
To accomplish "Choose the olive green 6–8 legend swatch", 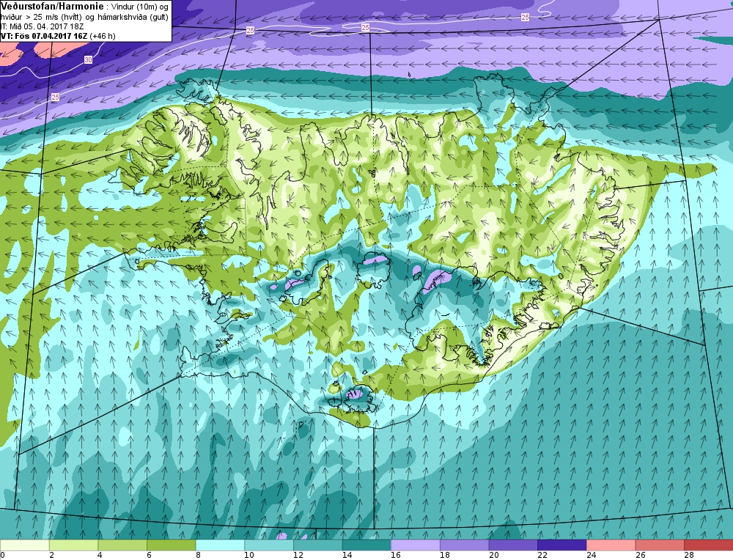I will click(x=171, y=545).
